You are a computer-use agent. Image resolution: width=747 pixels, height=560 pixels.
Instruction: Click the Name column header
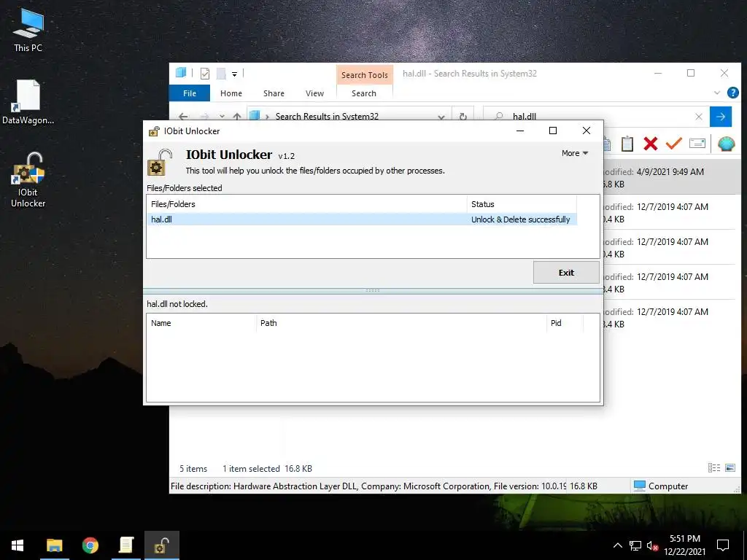point(201,323)
